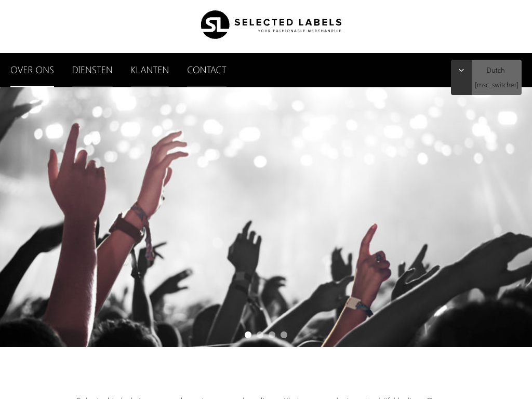
Task: Jump to the third slideshow dot
Action: coord(272,335)
